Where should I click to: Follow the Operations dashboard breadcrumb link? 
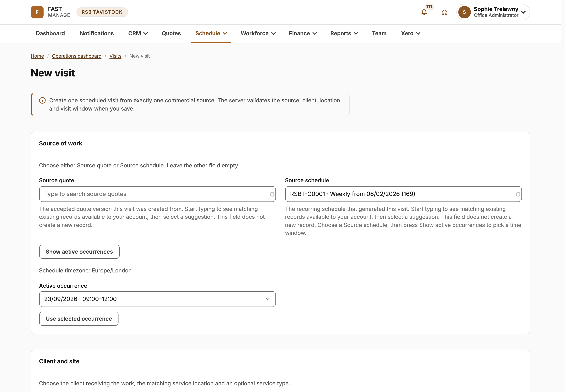[77, 56]
